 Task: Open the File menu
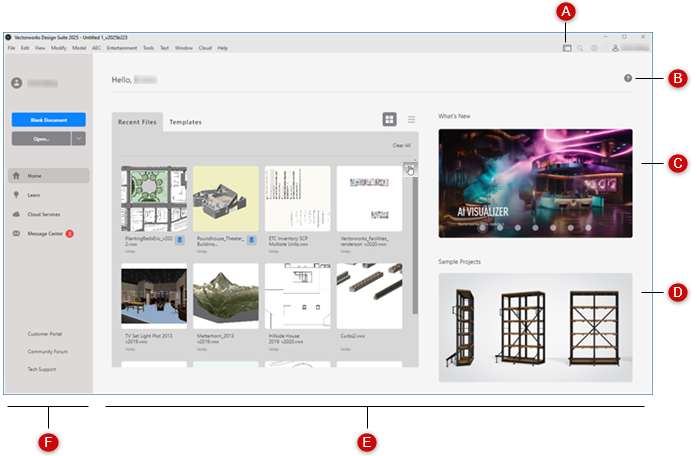[x=11, y=48]
